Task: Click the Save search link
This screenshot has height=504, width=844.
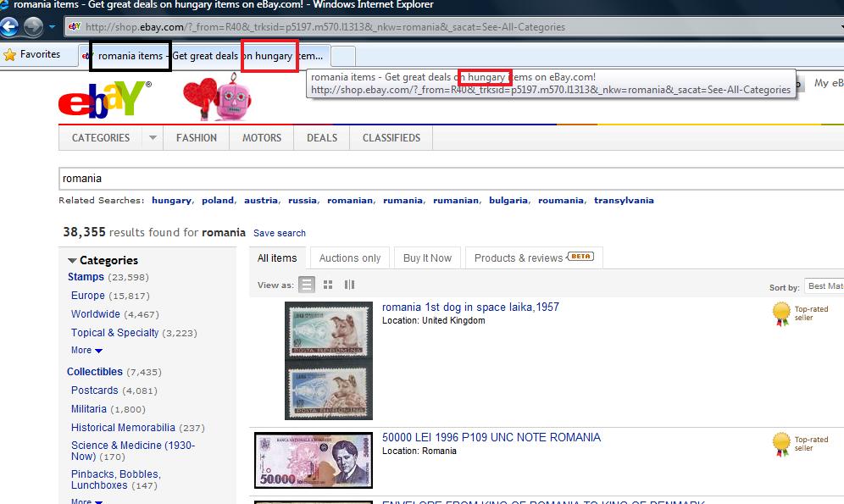Action: [x=279, y=233]
